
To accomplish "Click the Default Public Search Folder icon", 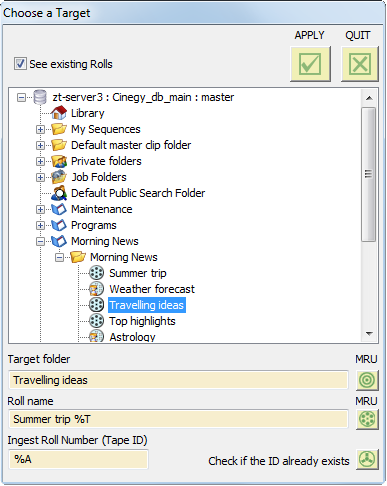I will tap(59, 193).
